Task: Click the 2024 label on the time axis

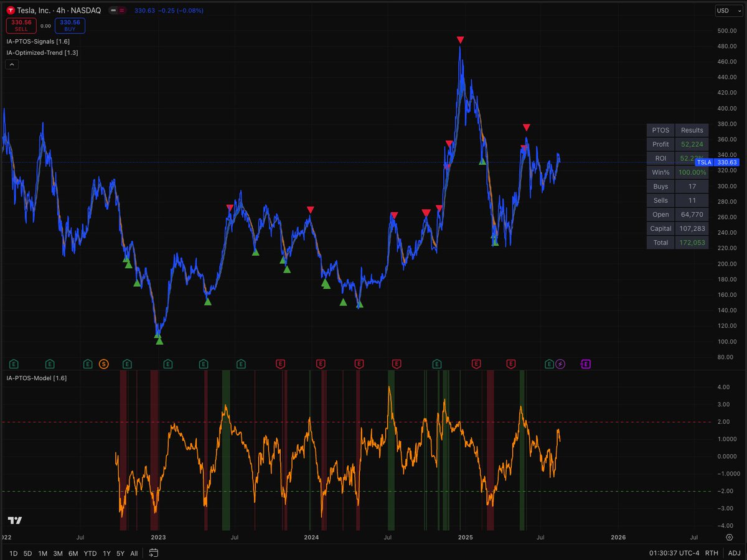Action: [x=311, y=536]
